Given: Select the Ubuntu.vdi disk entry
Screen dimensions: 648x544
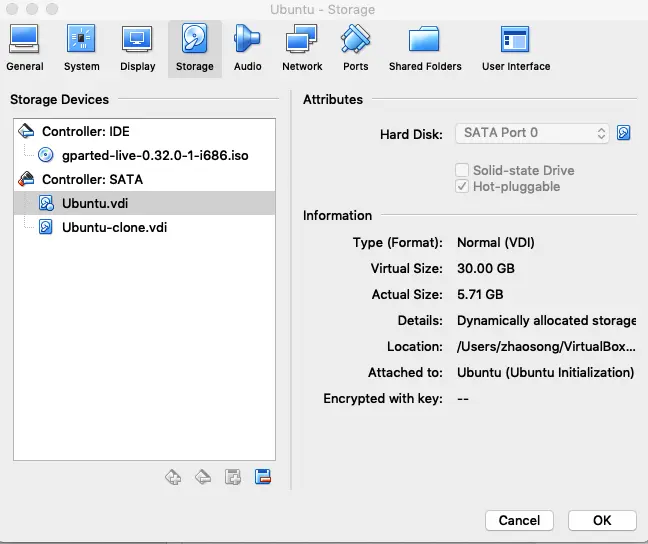Looking at the screenshot, I should (x=144, y=203).
